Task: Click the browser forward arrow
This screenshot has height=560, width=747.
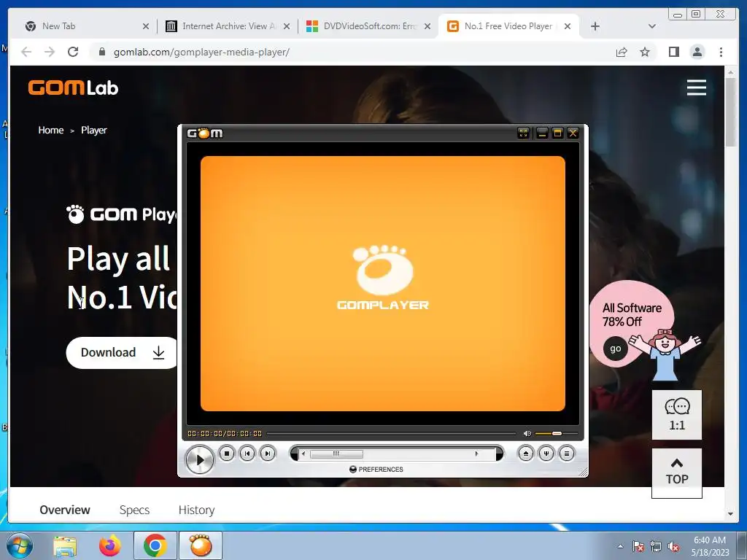Action: coord(50,52)
